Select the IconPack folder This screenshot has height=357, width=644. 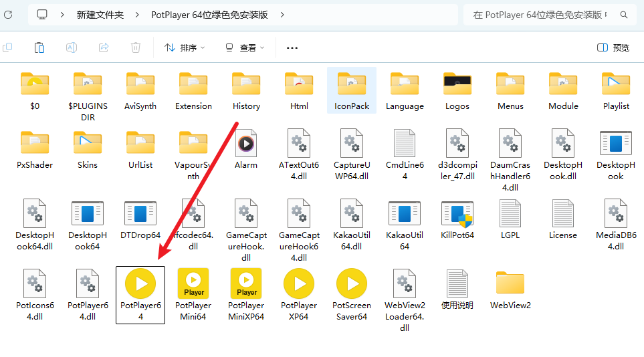(x=352, y=90)
